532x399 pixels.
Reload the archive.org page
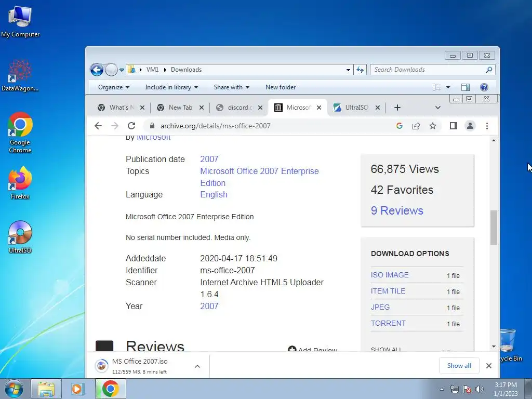[131, 126]
